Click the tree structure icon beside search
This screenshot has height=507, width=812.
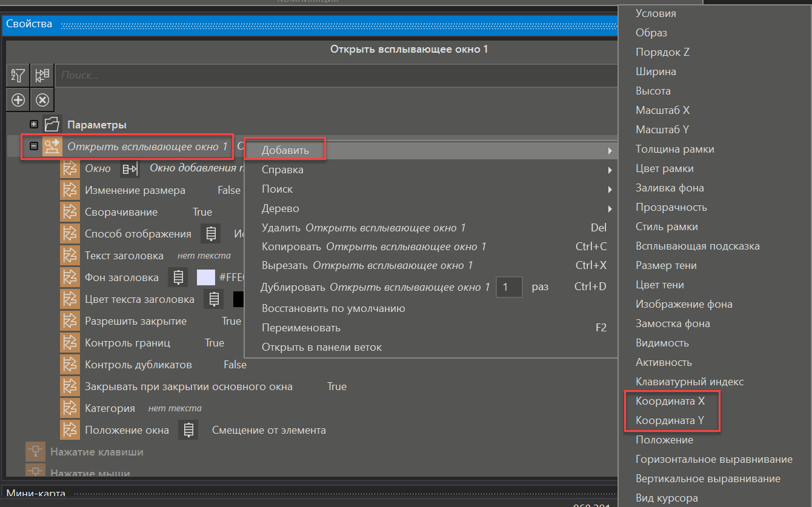click(42, 76)
